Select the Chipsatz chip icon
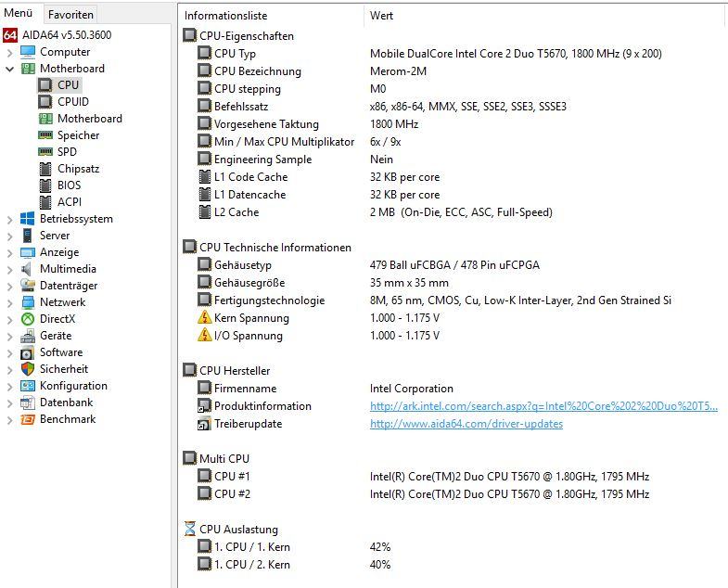 (x=45, y=169)
